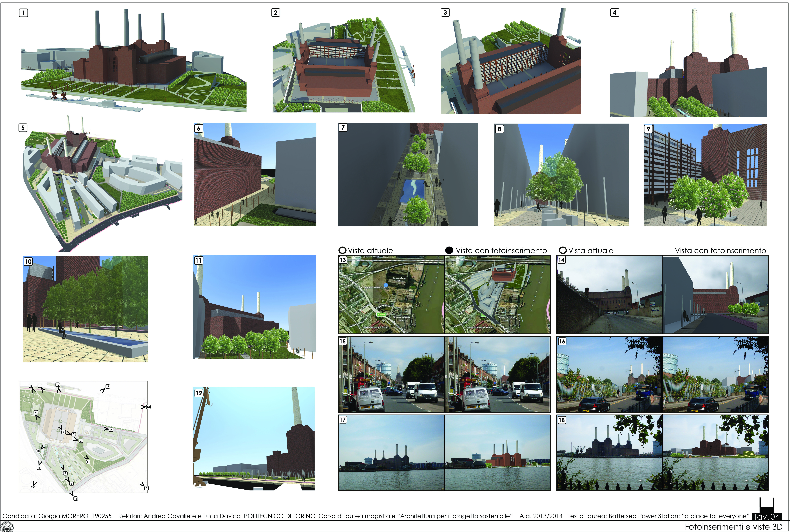
Task: Open the right traffic street photo in pair 15
Action: (x=497, y=375)
